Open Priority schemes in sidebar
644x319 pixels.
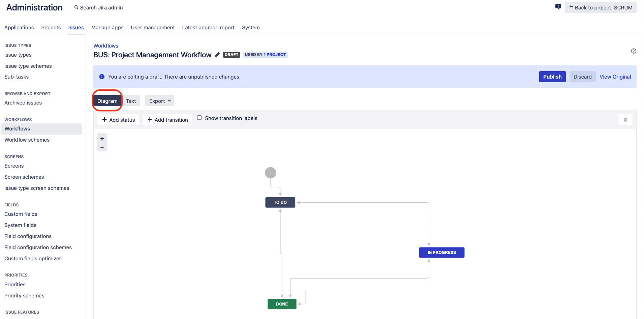24,296
